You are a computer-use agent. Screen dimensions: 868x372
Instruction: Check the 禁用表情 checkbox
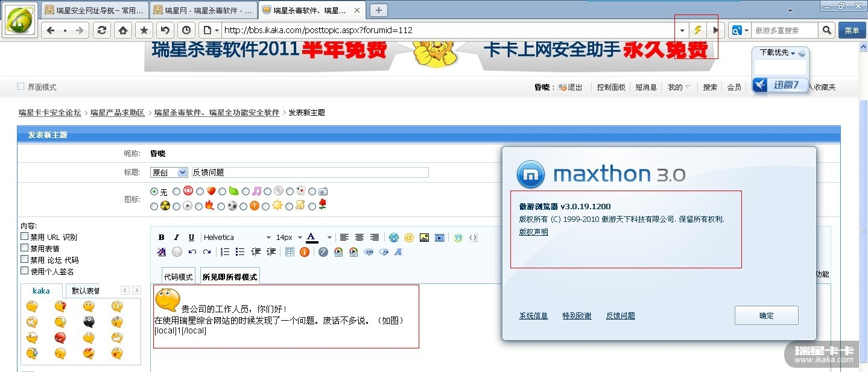pyautogui.click(x=25, y=248)
